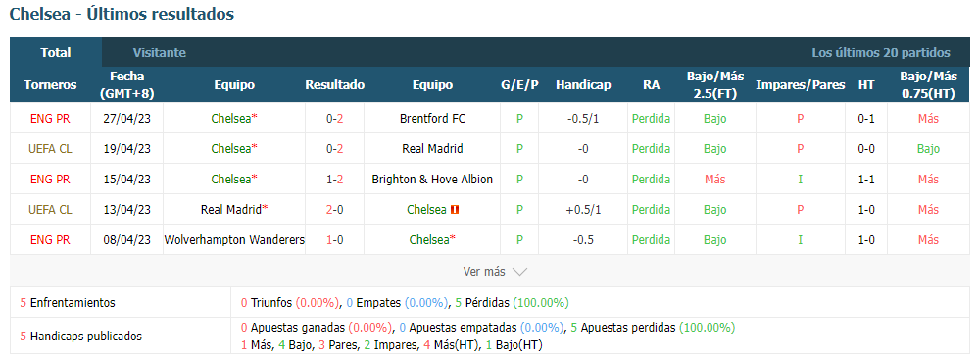Open the Brentford FC team link
The image size is (980, 363).
click(432, 118)
